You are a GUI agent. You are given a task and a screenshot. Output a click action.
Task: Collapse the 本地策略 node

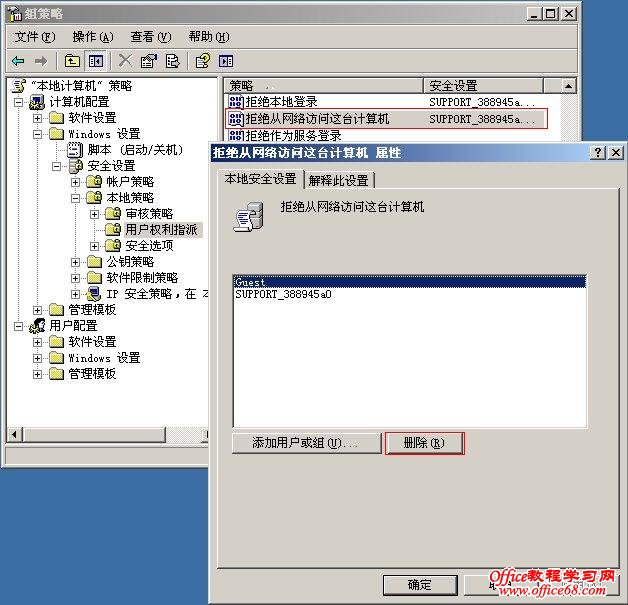tap(75, 198)
